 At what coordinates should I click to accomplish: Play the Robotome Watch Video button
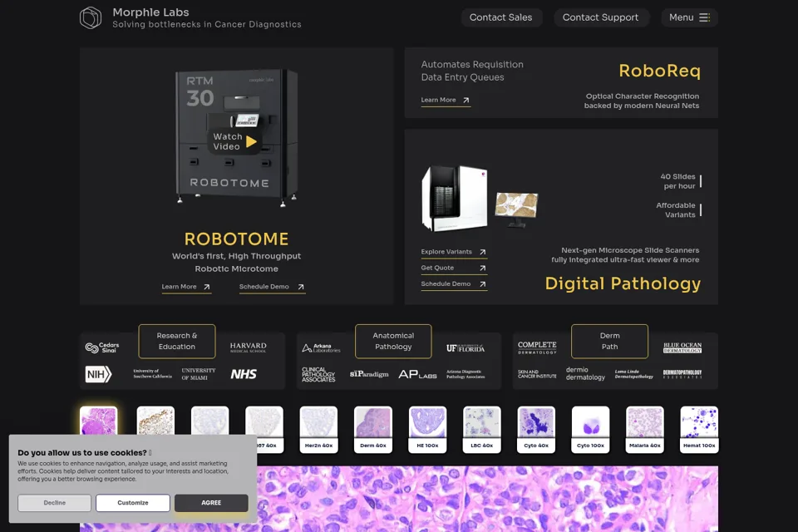coord(234,141)
